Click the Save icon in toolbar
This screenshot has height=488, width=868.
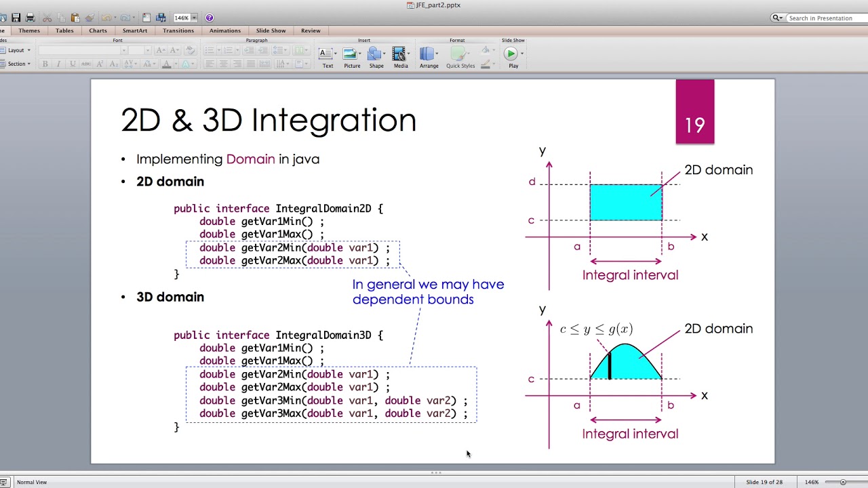pyautogui.click(x=16, y=18)
